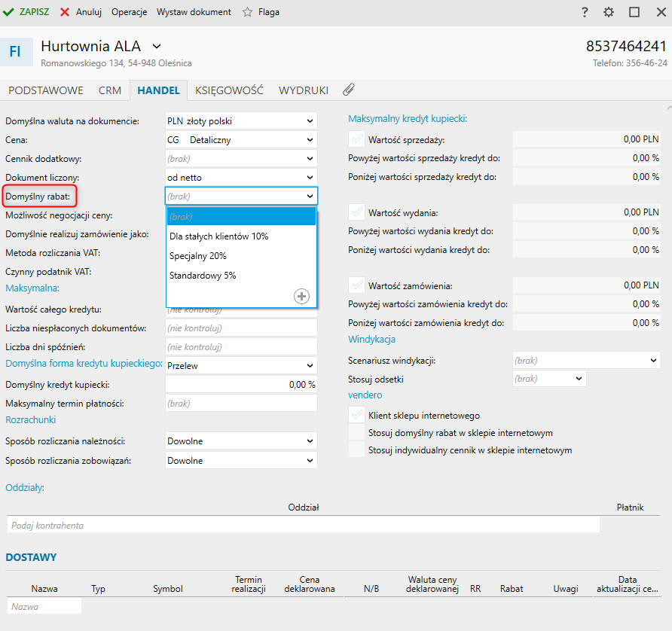The width and height of the screenshot is (672, 631).
Task: Open Sposób rozliczania należności dropdown
Action: [310, 441]
